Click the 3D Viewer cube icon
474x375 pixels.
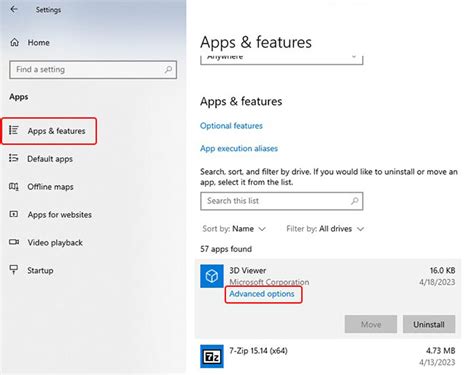point(212,276)
